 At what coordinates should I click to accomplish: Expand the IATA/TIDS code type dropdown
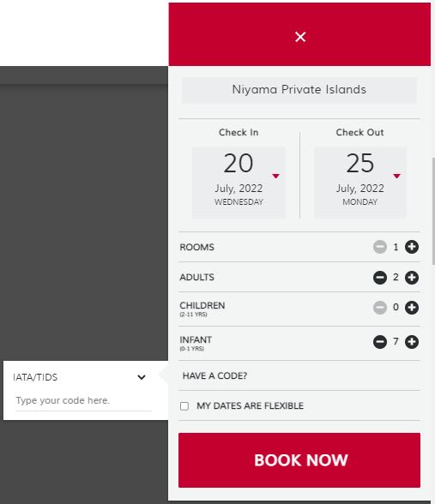(x=142, y=377)
